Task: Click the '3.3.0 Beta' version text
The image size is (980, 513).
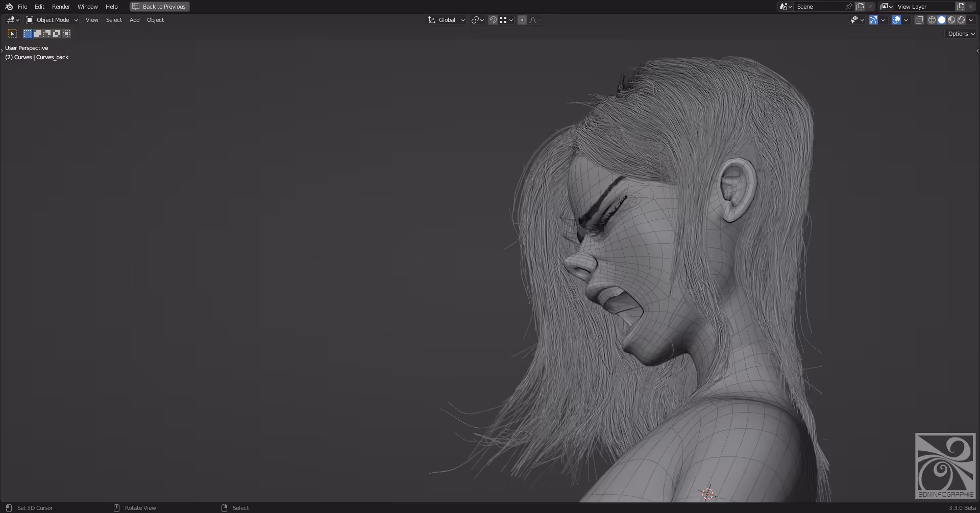Action: point(962,508)
